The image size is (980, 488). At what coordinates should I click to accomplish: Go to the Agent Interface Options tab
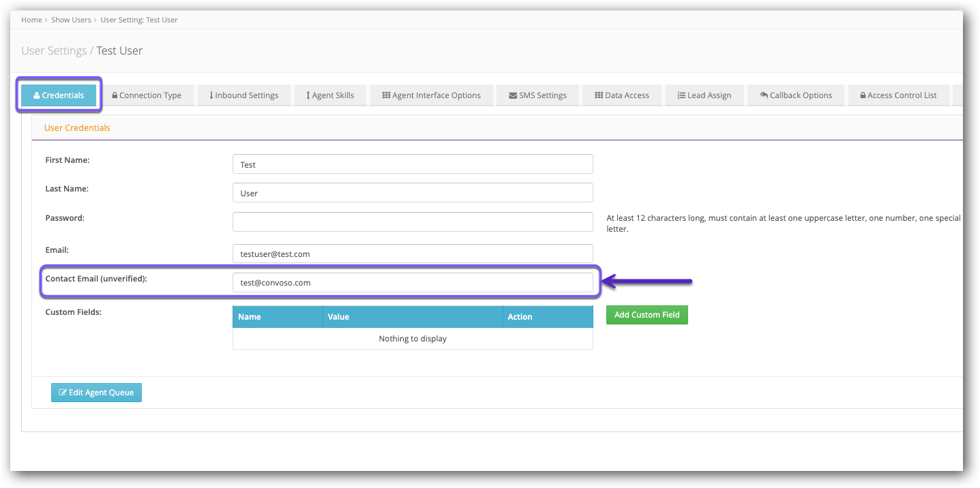coord(432,95)
